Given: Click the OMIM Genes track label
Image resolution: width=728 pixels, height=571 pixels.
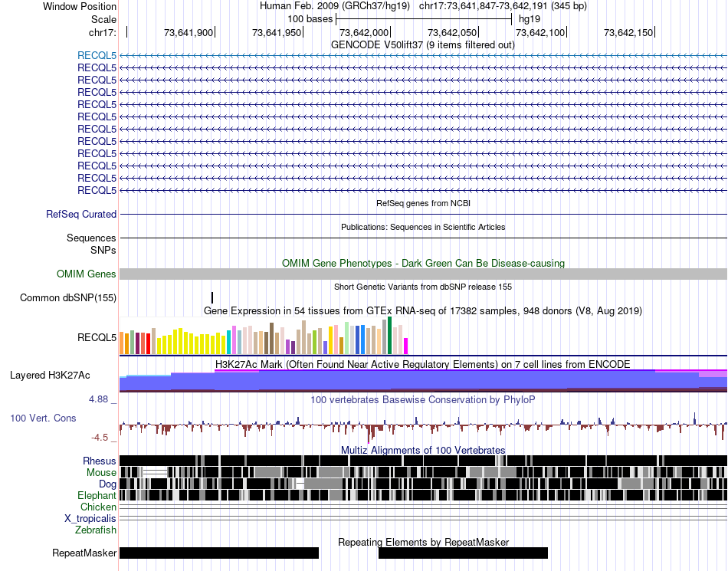Looking at the screenshot, I should pos(86,274).
